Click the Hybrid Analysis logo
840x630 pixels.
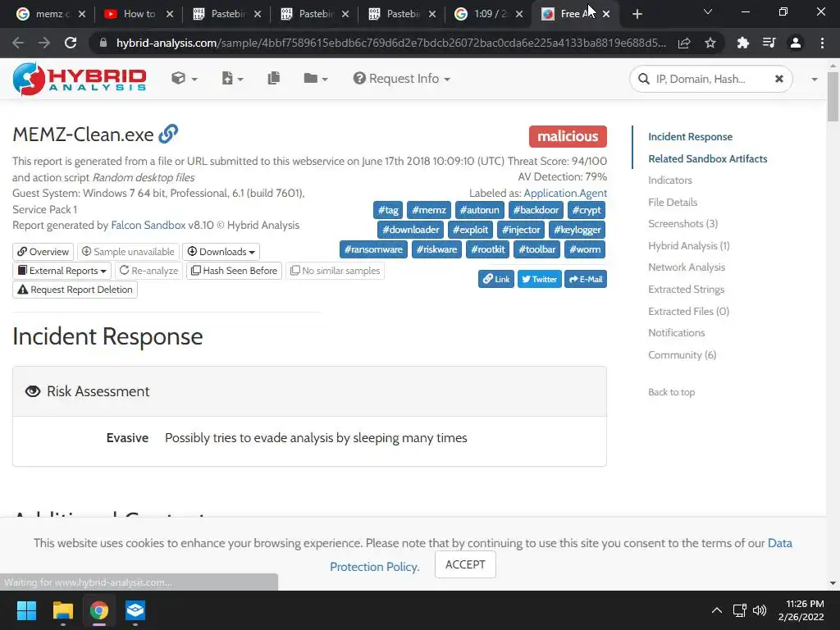click(x=80, y=79)
